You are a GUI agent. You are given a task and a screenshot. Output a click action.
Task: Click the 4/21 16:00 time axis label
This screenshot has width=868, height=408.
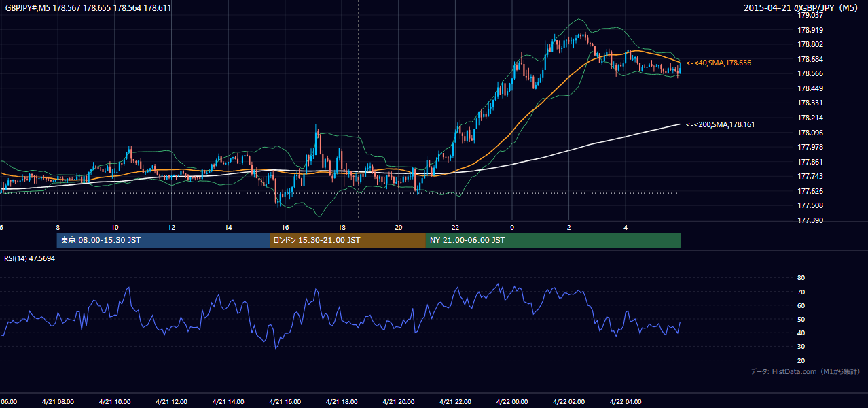(285, 401)
